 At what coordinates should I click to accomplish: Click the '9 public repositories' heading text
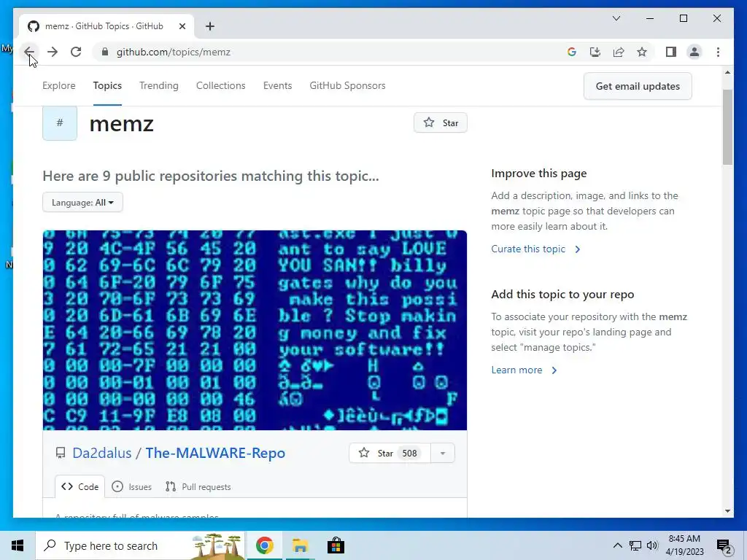(211, 176)
